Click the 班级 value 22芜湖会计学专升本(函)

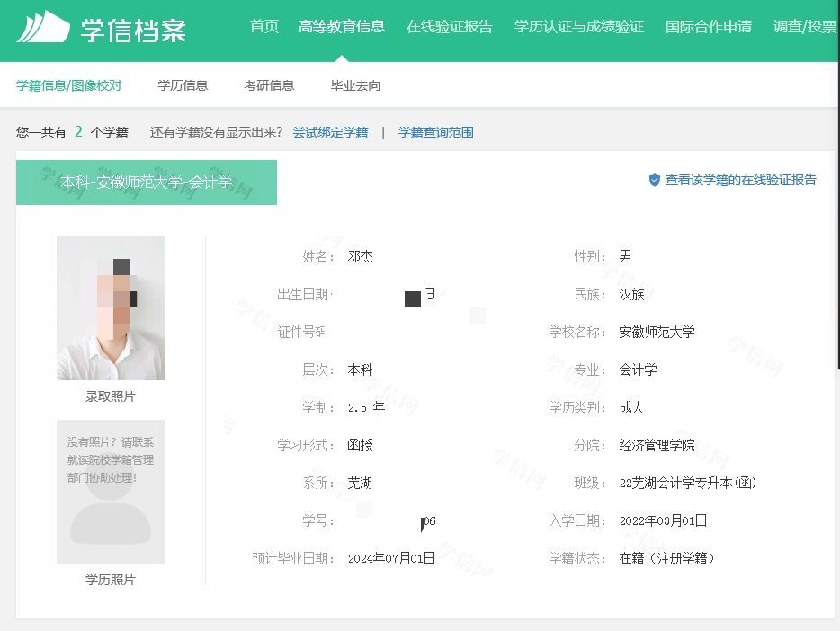688,484
